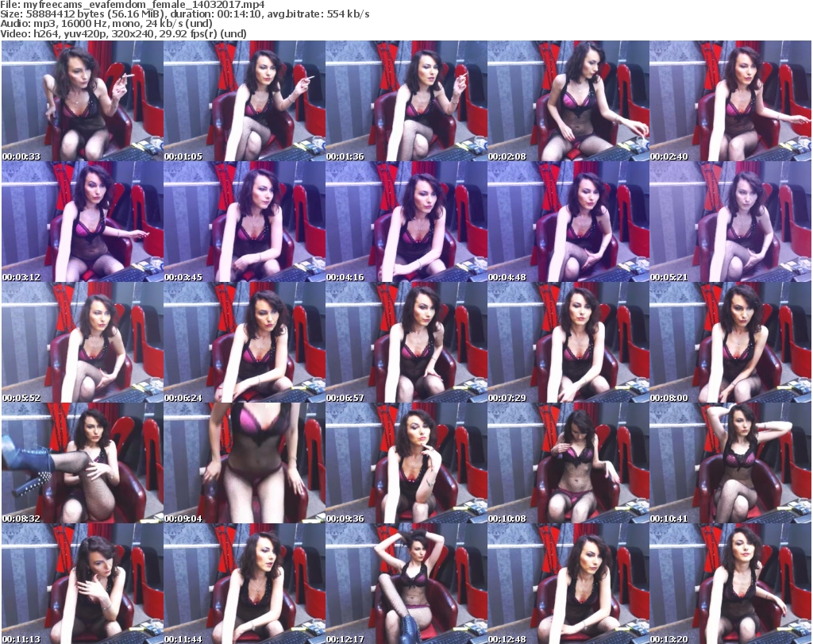Select the thumbnail stamped 00:05:21
The height and width of the screenshot is (644, 813).
click(730, 222)
